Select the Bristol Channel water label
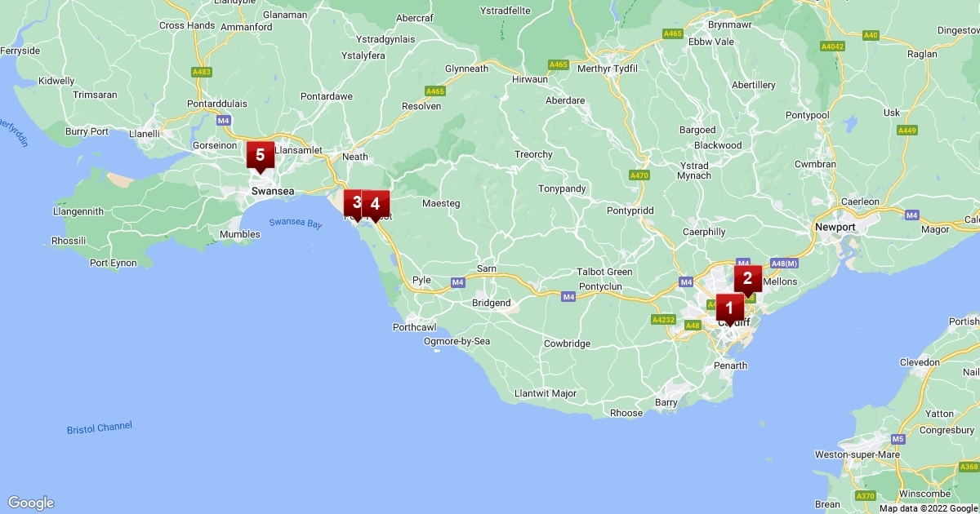 [99, 428]
